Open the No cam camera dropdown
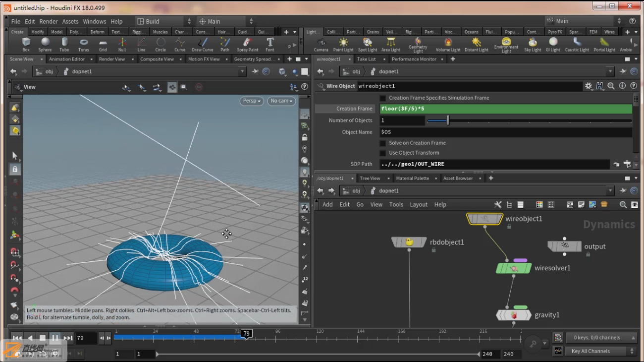 pyautogui.click(x=281, y=101)
